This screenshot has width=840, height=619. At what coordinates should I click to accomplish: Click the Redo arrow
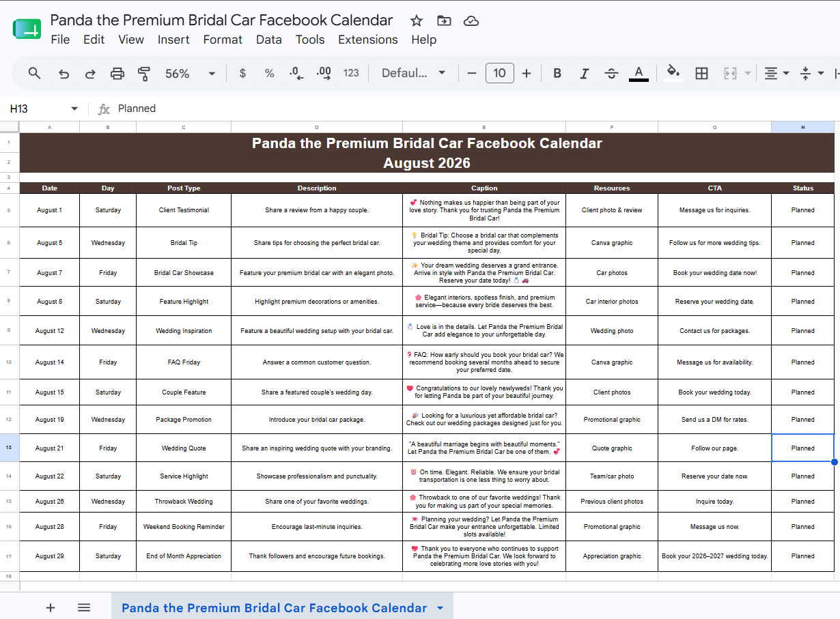tap(90, 73)
